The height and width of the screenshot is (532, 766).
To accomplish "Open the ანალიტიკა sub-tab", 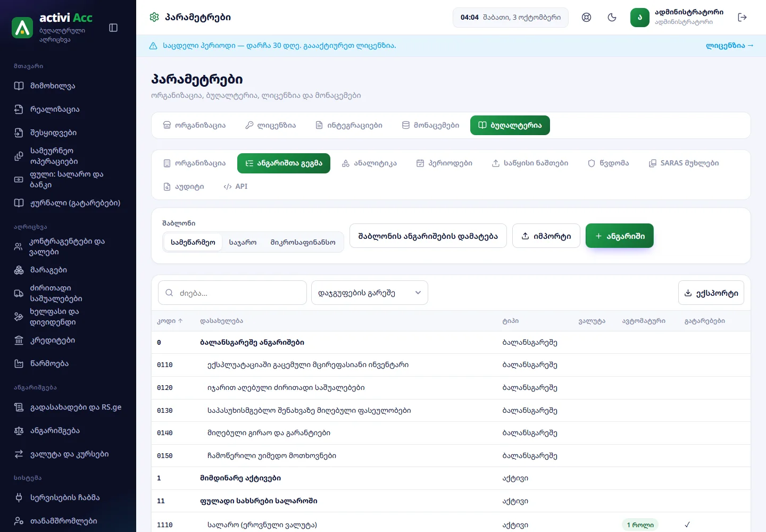I will (x=369, y=163).
